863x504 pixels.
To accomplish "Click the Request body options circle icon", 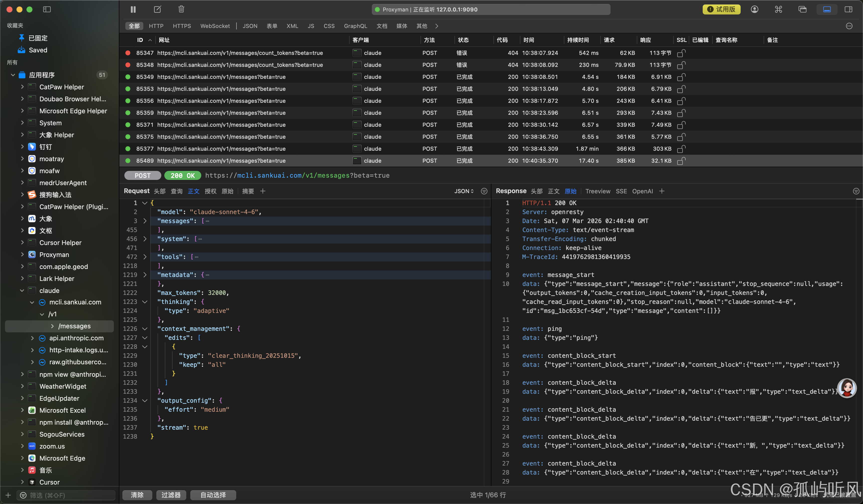I will coord(484,191).
